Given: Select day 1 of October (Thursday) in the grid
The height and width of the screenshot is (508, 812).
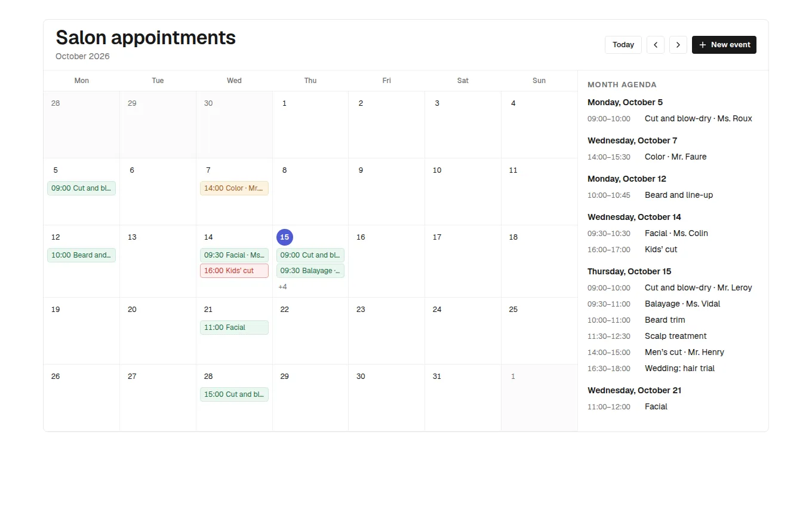Looking at the screenshot, I should [x=284, y=103].
